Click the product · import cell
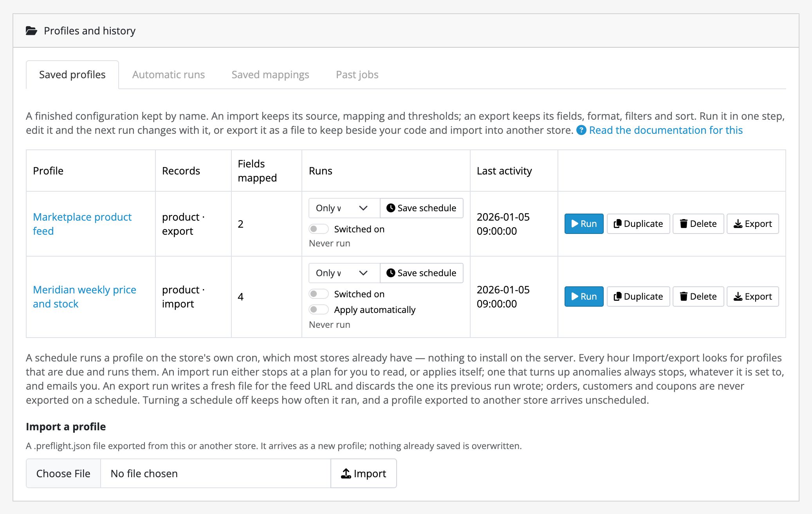812x514 pixels. [193, 297]
